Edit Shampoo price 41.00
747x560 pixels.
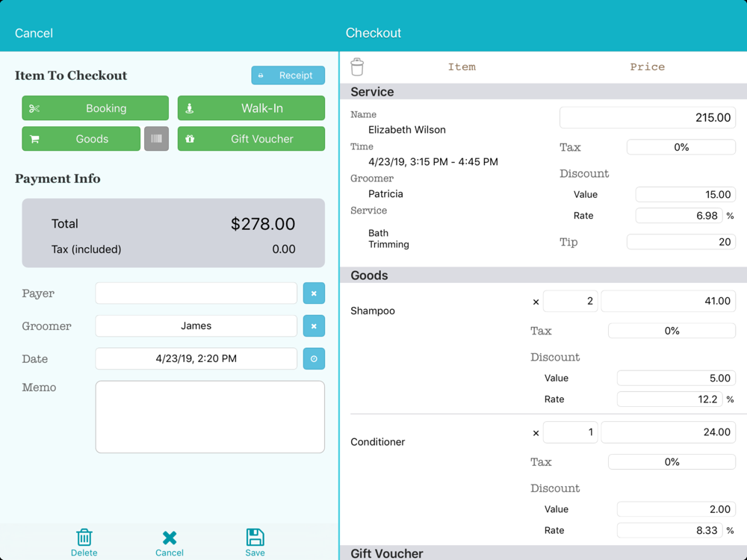point(669,301)
